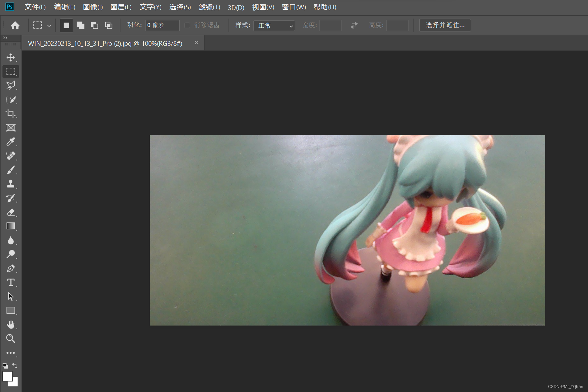Select the Move tool

[11, 58]
